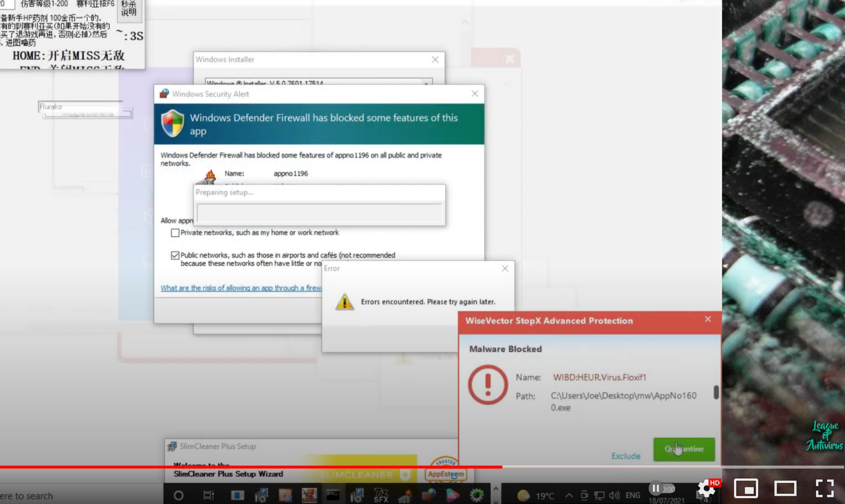Screen dimensions: 845x504
Task: Click the weather icon showing 19°C
Action: [x=523, y=495]
